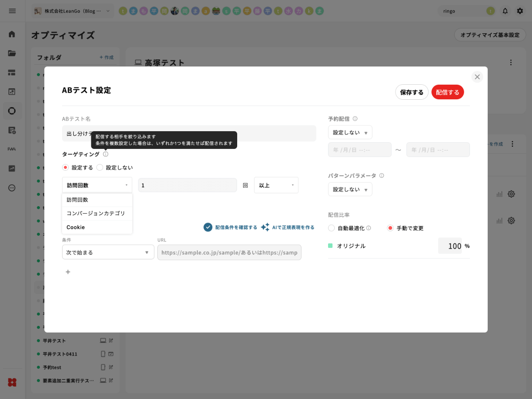Screen dimensions: 532x399
Task: Select the Optimize ring icon in sidebar
Action: point(12,111)
